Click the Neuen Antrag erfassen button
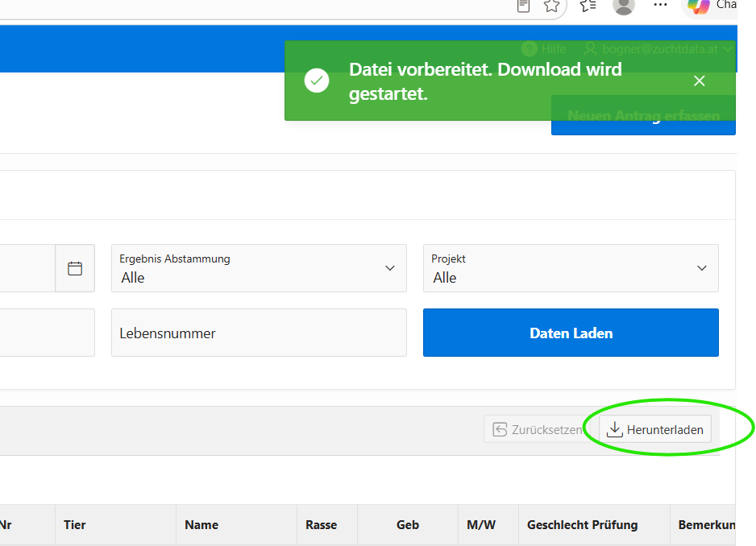This screenshot has width=756, height=546. (x=643, y=116)
